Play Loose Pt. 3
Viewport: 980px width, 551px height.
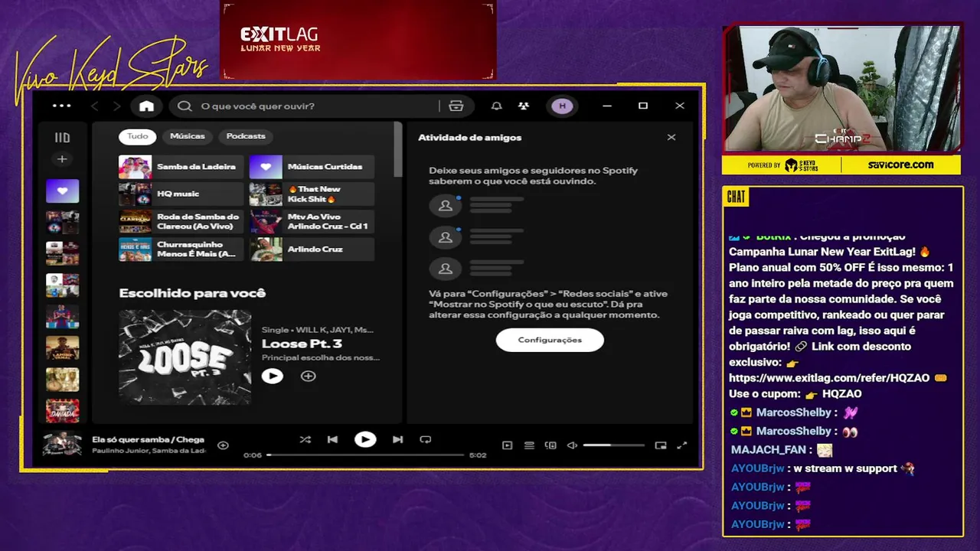point(273,376)
